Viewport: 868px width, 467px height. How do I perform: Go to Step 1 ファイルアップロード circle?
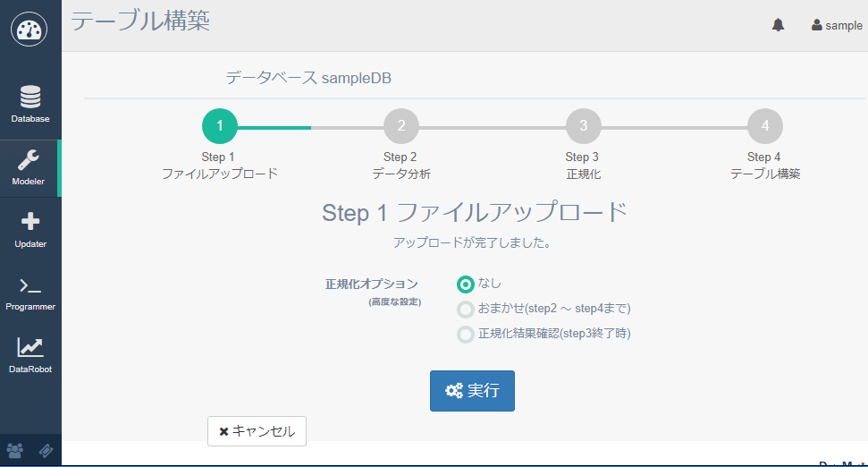(x=220, y=126)
